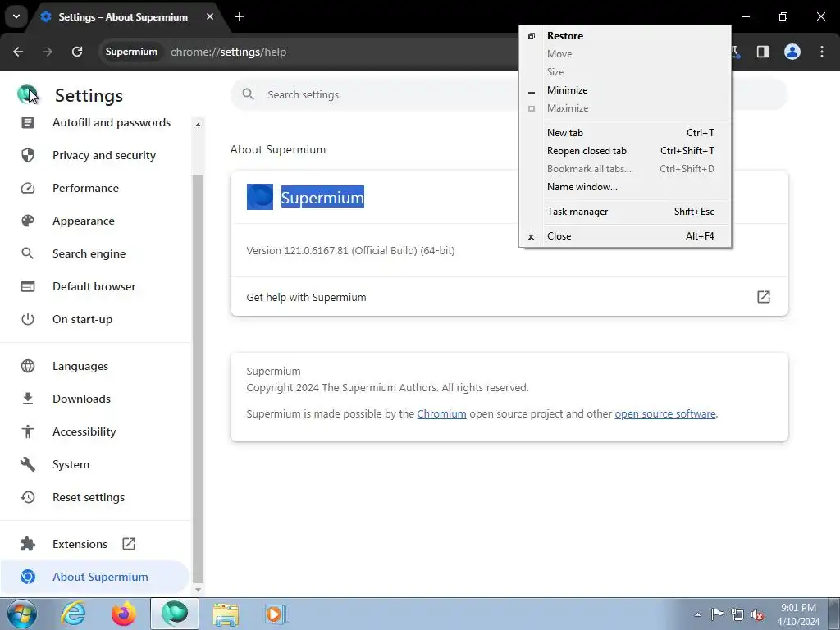Viewport: 840px width, 630px height.
Task: Open Windows Media Player on taskbar
Action: [276, 614]
